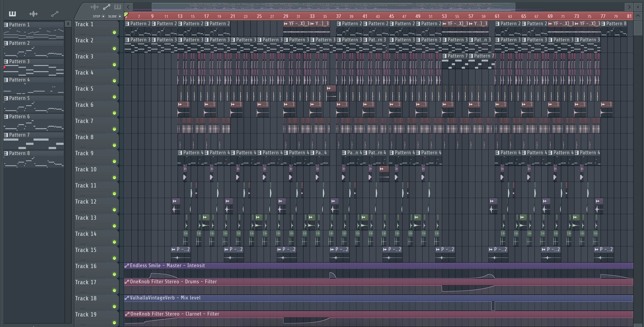Image resolution: width=644 pixels, height=327 pixels.
Task: Open menu of first Pattern 3 clip on Track 2
Action: (127, 40)
